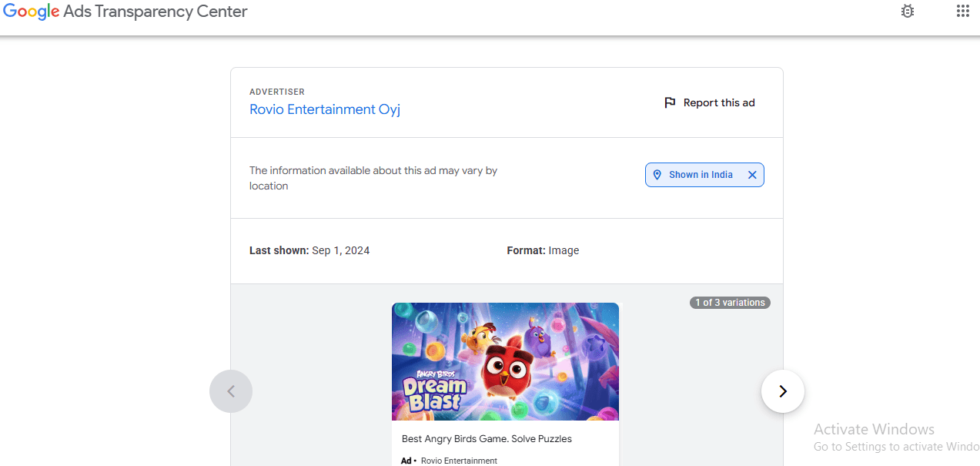Viewport: 980px width, 466px height.
Task: Click the Shown in India chip label
Action: point(701,175)
